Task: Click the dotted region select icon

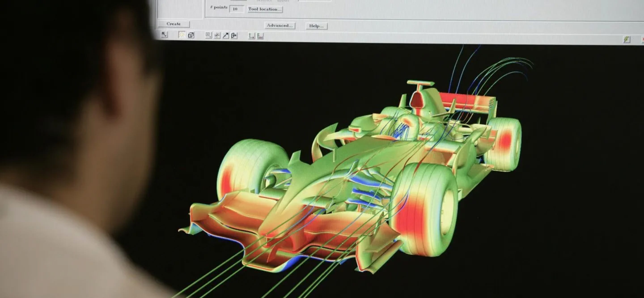Action: (x=208, y=35)
